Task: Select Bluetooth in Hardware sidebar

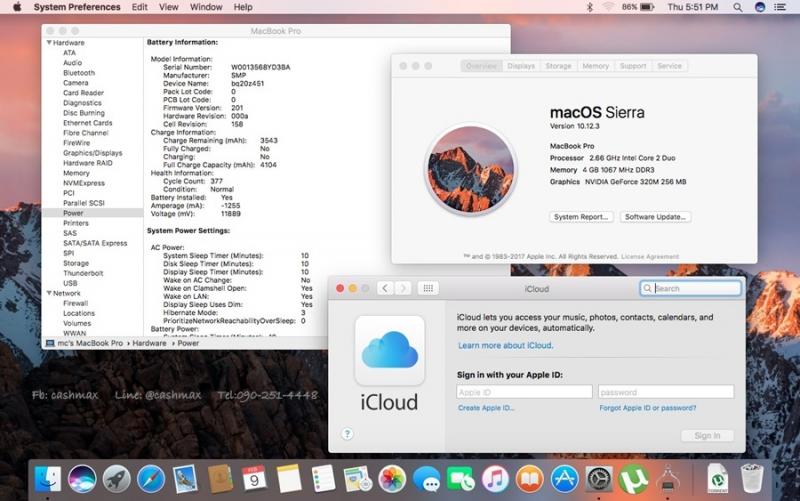Action: pos(79,73)
